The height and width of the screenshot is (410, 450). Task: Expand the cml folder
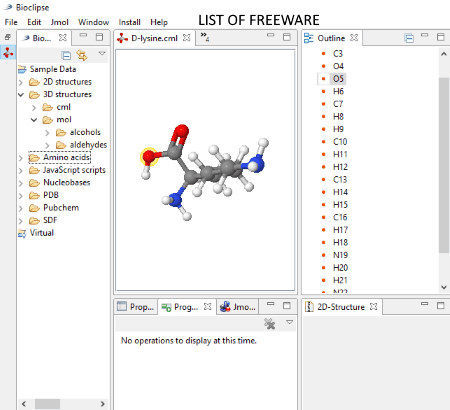pos(34,107)
